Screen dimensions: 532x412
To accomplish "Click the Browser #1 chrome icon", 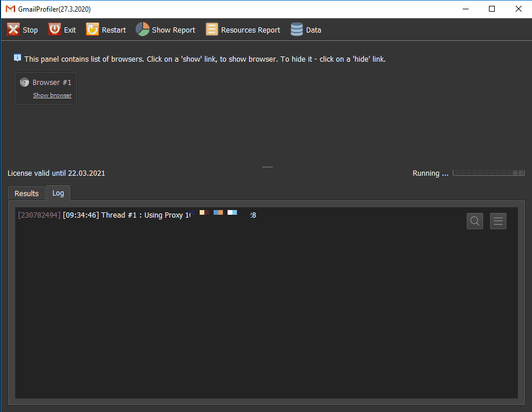I will (24, 83).
